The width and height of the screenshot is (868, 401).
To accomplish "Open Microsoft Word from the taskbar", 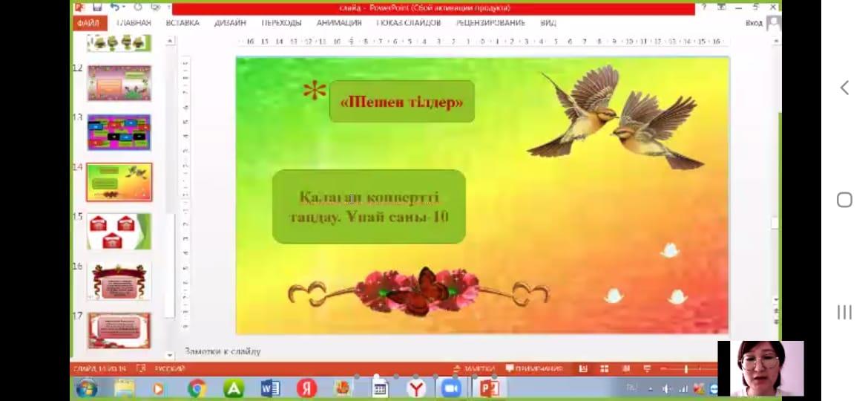I will click(x=270, y=388).
